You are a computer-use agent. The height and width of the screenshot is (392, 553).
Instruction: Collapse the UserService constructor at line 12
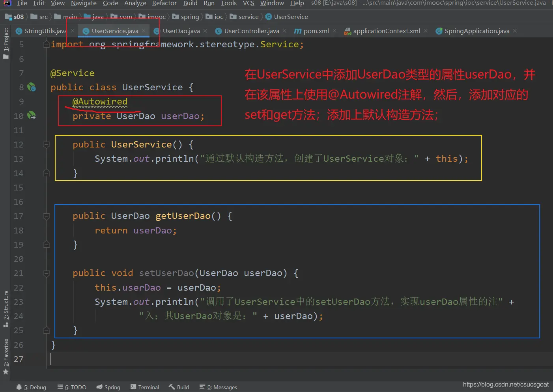[47, 145]
